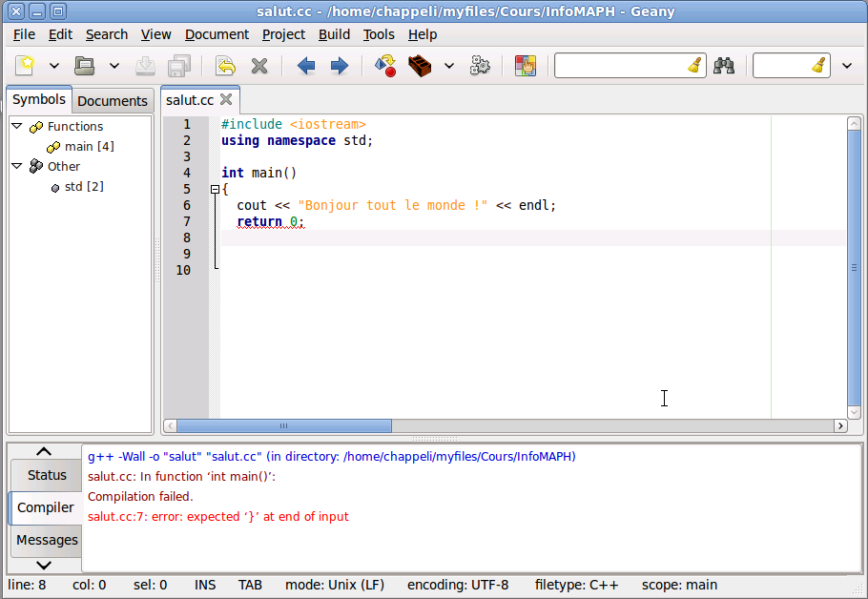Click the Save all files icon
This screenshot has height=599, width=868.
[x=179, y=66]
